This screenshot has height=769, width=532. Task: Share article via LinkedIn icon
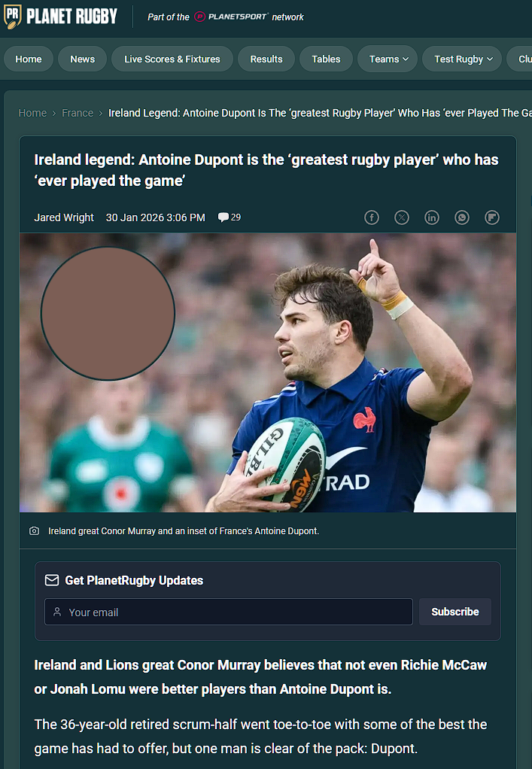click(431, 217)
